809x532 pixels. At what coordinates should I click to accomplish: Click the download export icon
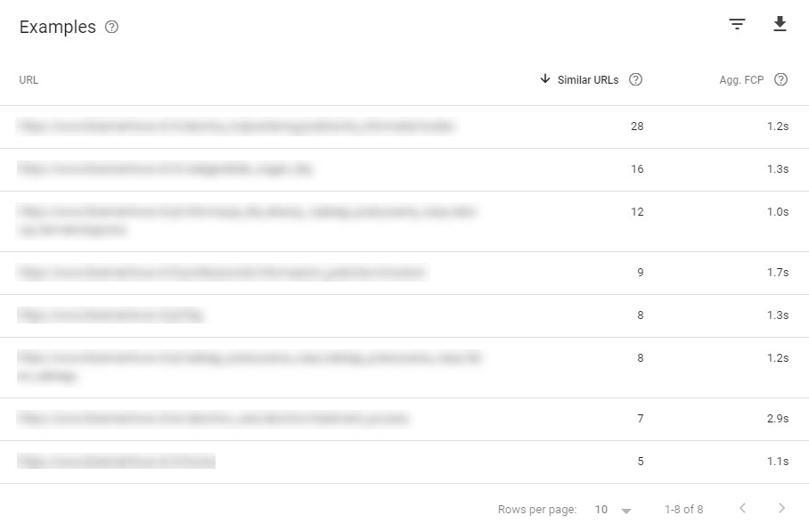(x=780, y=24)
